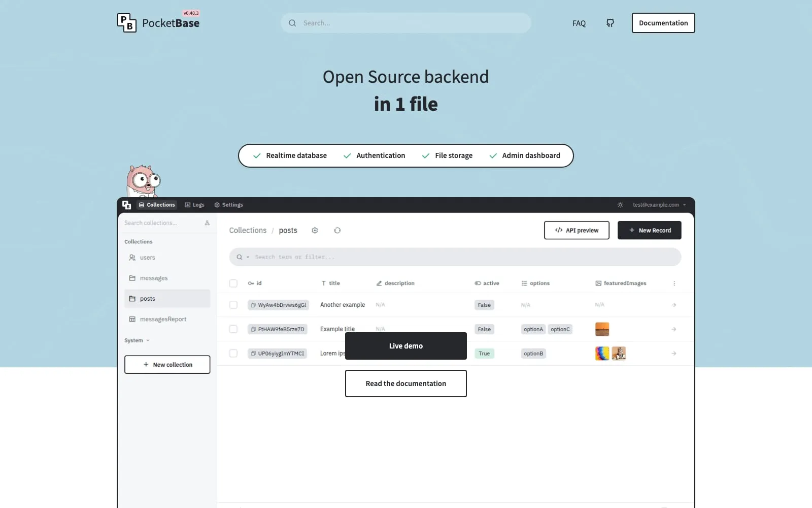The width and height of the screenshot is (812, 508).
Task: Sort by the description column header
Action: [395, 283]
